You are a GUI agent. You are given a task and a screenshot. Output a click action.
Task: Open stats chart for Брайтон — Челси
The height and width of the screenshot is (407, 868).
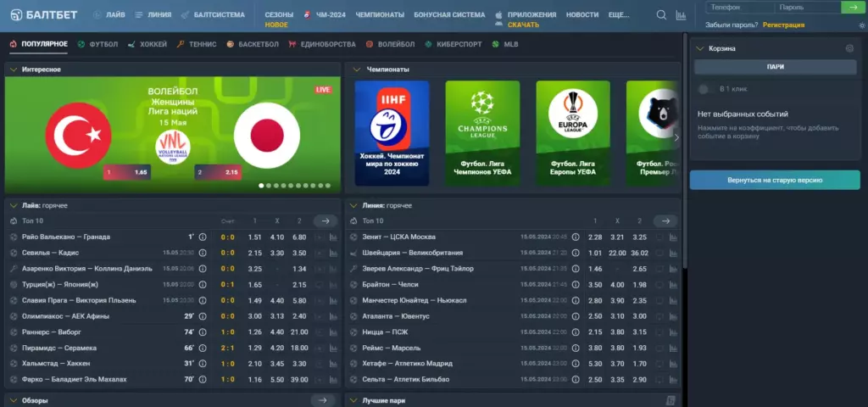[x=673, y=285]
